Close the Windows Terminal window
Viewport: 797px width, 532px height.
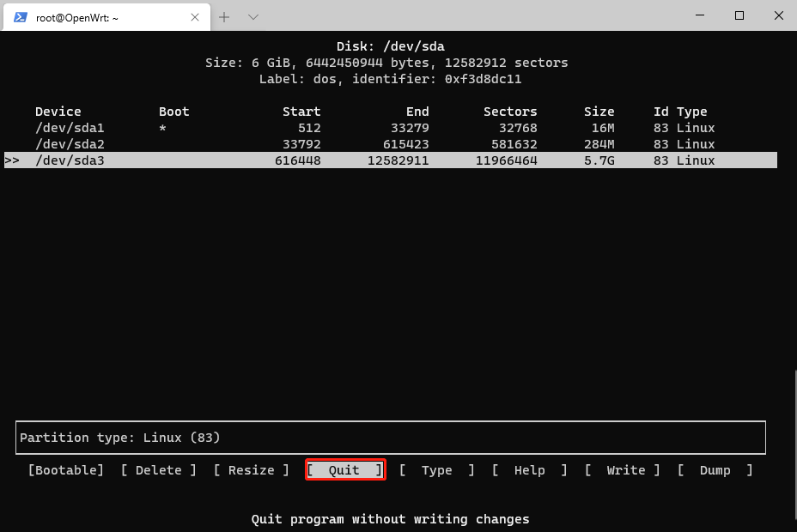pos(777,15)
